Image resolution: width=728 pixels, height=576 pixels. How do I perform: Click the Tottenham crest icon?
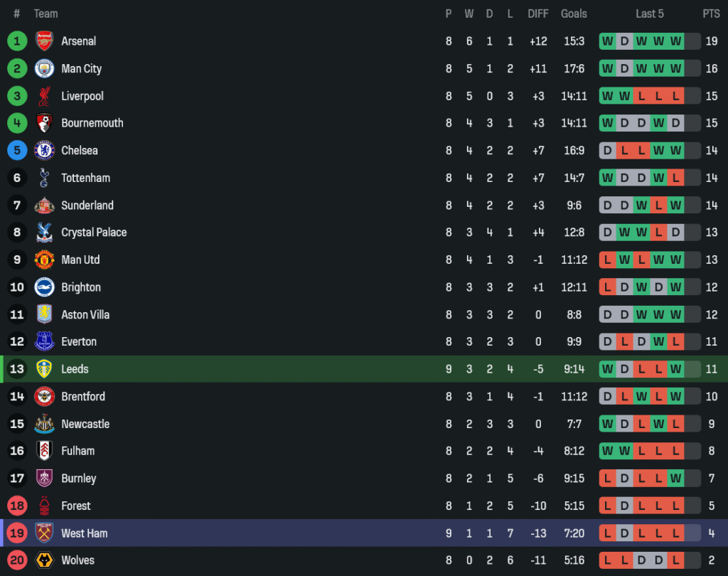(x=44, y=178)
